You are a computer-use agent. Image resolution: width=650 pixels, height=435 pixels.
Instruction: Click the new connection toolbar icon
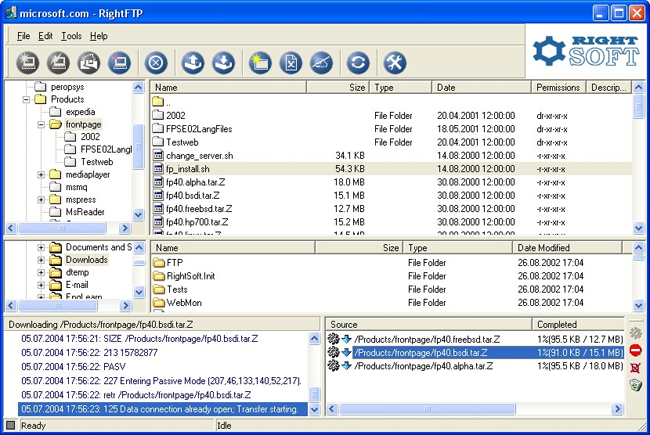tap(28, 63)
